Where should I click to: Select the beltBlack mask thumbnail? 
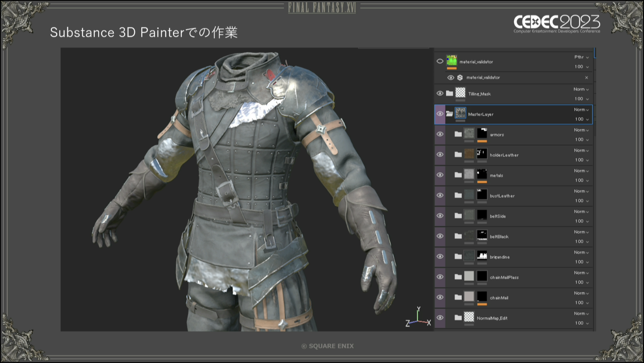[482, 235]
